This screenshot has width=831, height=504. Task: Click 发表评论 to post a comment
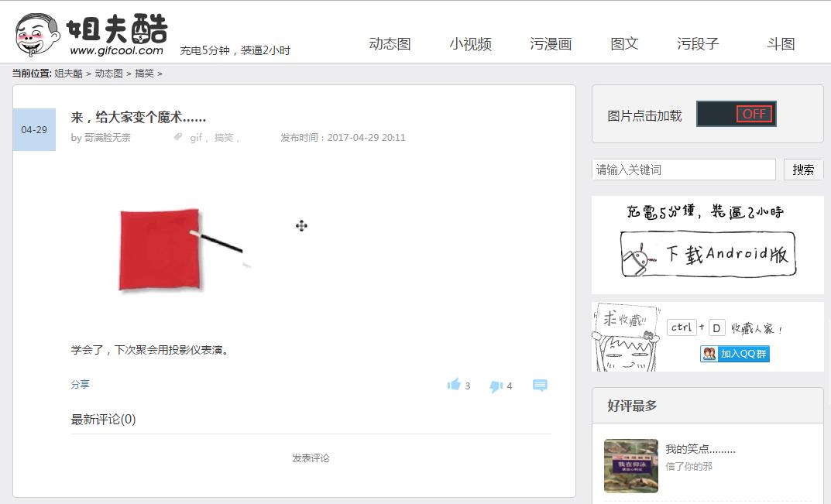click(312, 458)
